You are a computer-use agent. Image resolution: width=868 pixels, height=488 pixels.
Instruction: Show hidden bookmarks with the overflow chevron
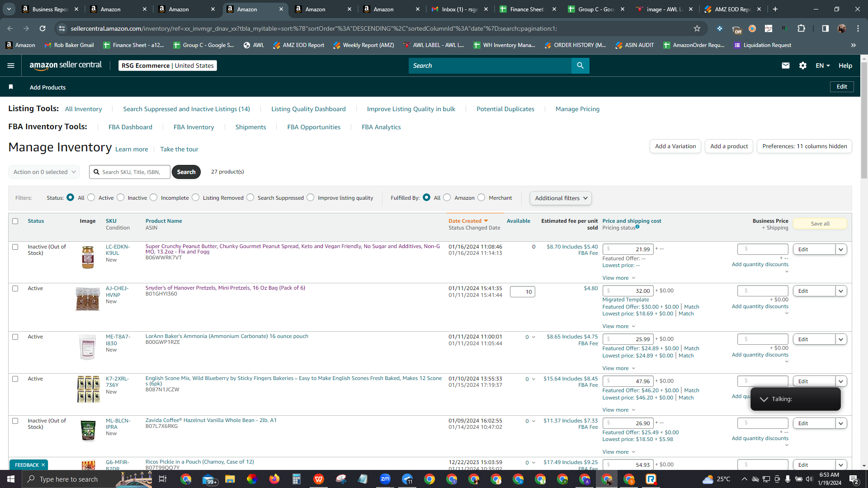pyautogui.click(x=854, y=45)
